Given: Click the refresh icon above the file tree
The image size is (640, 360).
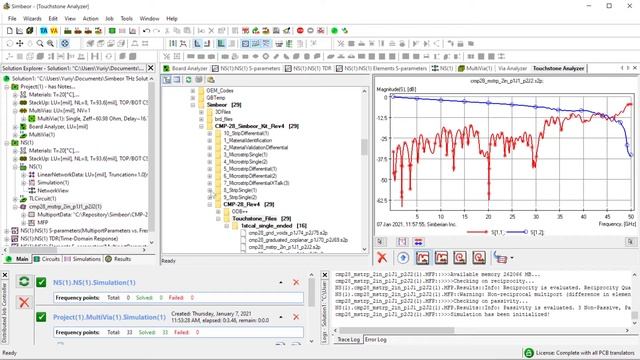Looking at the screenshot, I should [x=189, y=80].
